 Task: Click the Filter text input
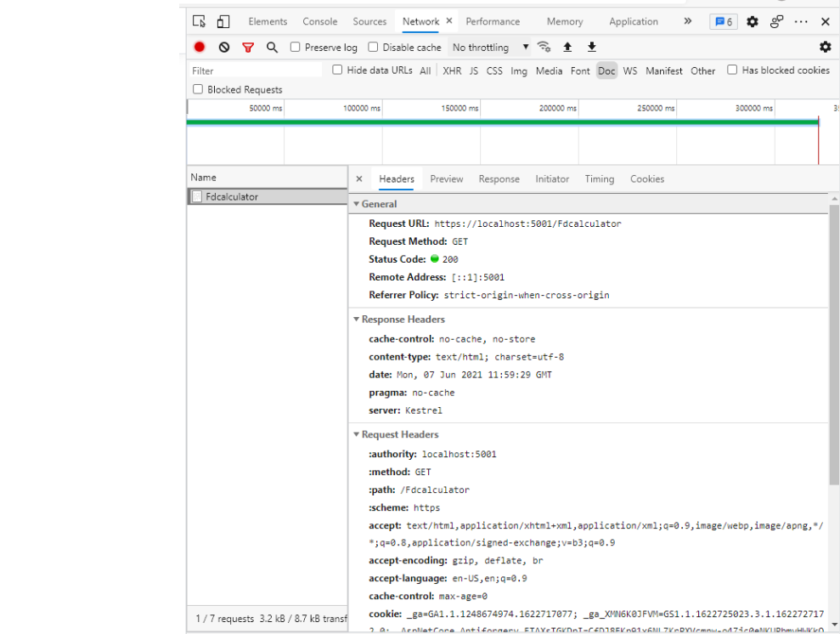tap(255, 71)
